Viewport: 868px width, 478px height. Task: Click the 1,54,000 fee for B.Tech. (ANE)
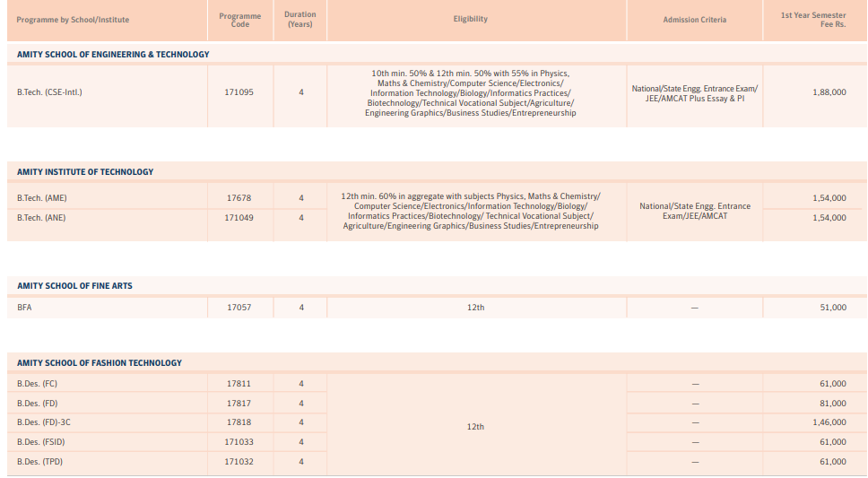(829, 218)
